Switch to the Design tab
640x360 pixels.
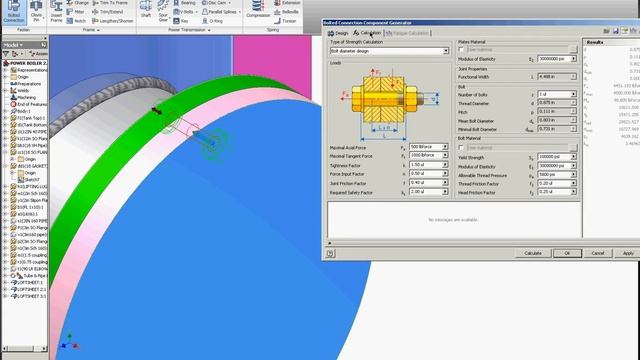(338, 33)
